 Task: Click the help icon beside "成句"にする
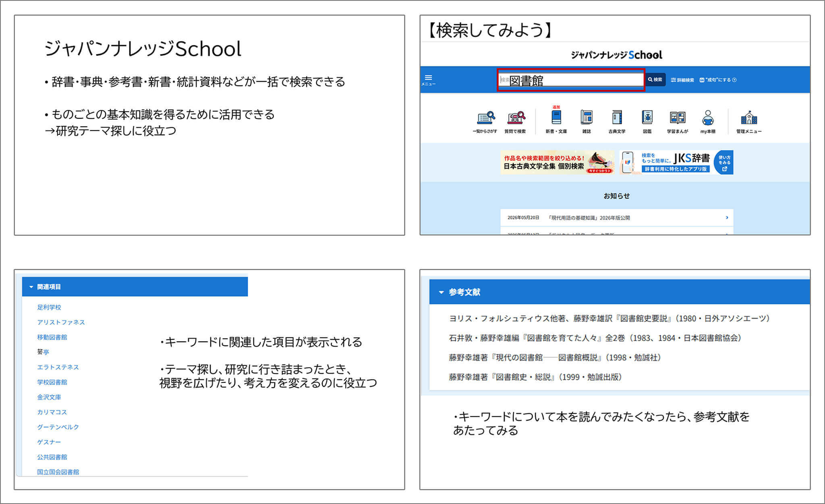click(734, 80)
